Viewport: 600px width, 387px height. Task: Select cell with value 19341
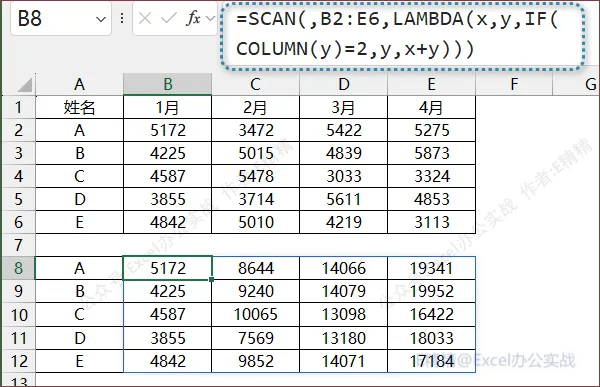tap(431, 268)
